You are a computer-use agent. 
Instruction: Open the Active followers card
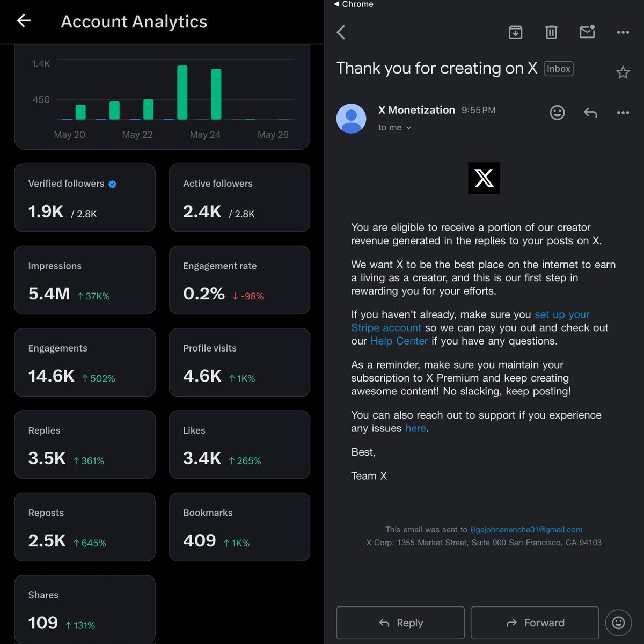point(239,198)
